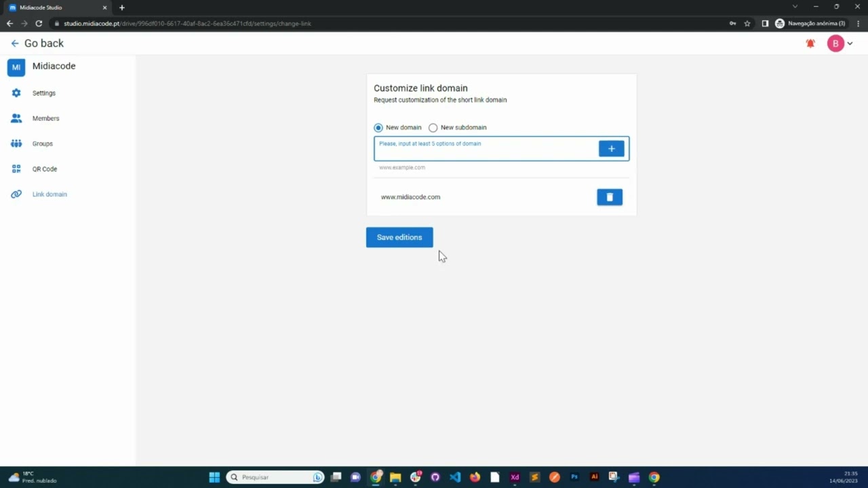Open Visual Studio Code from the taskbar
The width and height of the screenshot is (868, 488).
point(455,477)
